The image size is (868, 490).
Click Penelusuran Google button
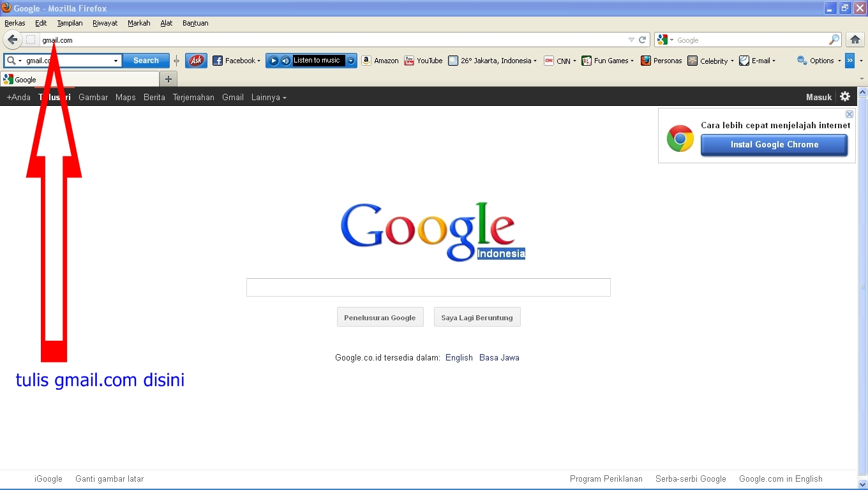(380, 317)
